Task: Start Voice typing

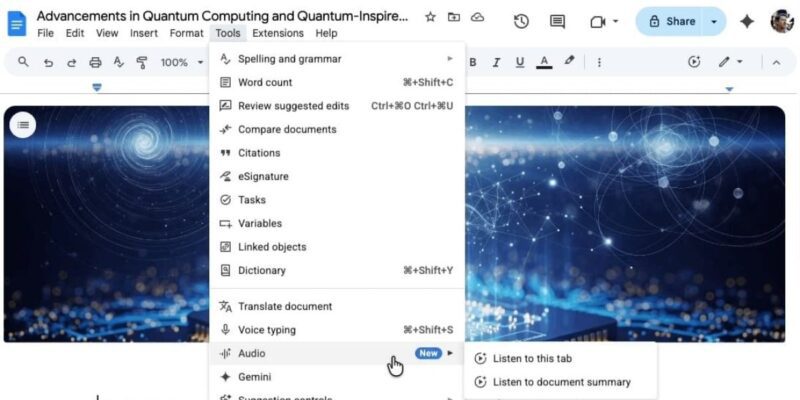Action: click(337, 330)
